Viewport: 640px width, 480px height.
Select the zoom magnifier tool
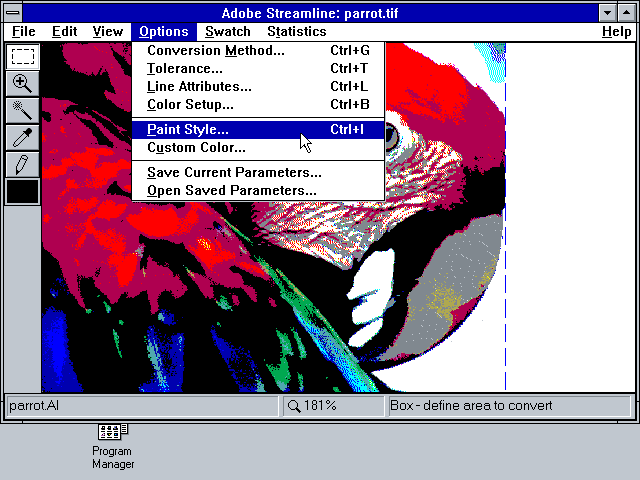point(22,83)
